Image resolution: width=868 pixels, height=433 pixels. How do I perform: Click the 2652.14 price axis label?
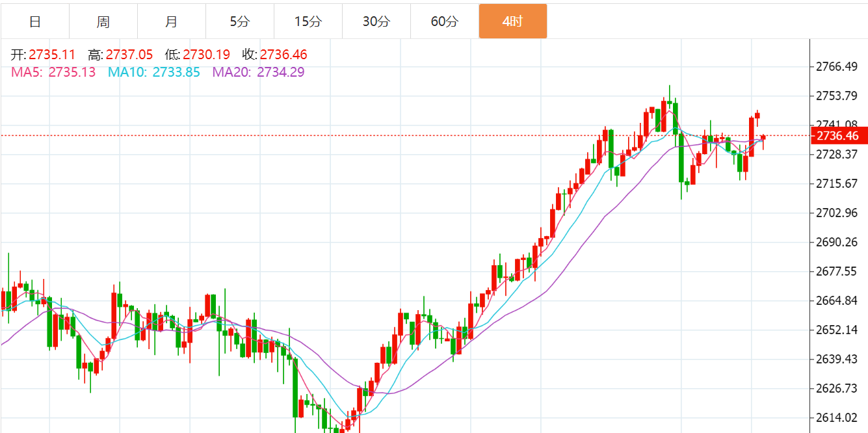[837, 330]
